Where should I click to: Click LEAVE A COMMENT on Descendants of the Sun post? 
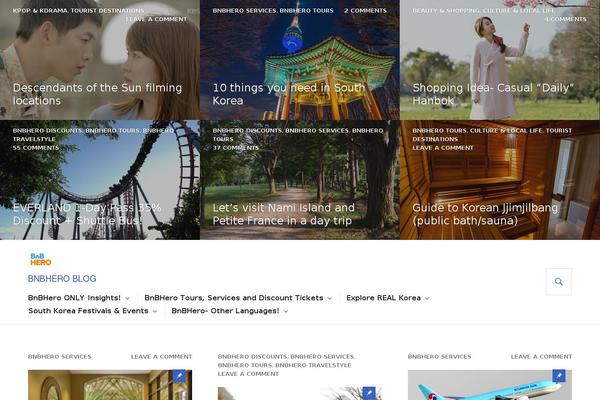click(x=157, y=19)
